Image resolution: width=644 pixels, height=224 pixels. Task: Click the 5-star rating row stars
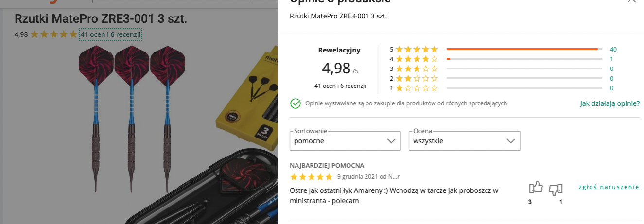(417, 49)
